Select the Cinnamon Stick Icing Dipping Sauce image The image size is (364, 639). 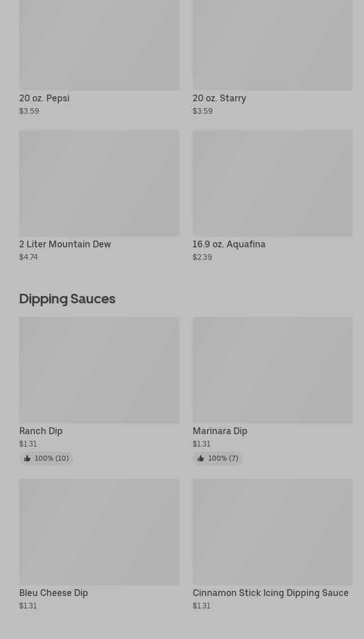(272, 532)
